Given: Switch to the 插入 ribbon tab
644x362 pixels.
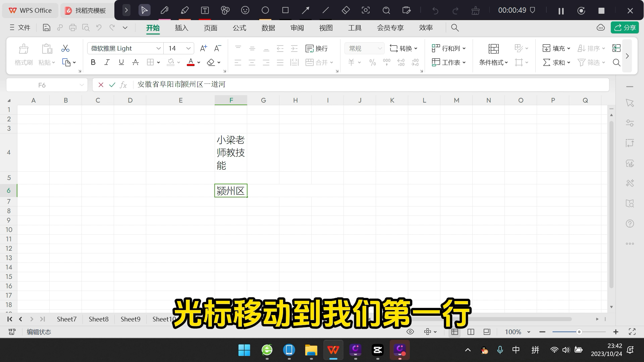Looking at the screenshot, I should (x=181, y=27).
